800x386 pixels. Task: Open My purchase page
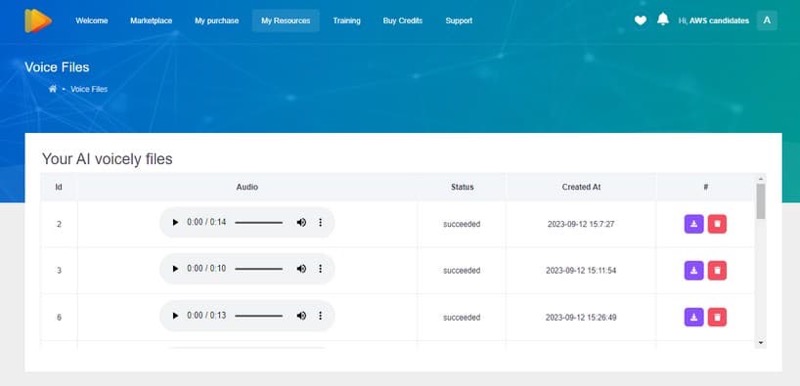click(x=217, y=21)
